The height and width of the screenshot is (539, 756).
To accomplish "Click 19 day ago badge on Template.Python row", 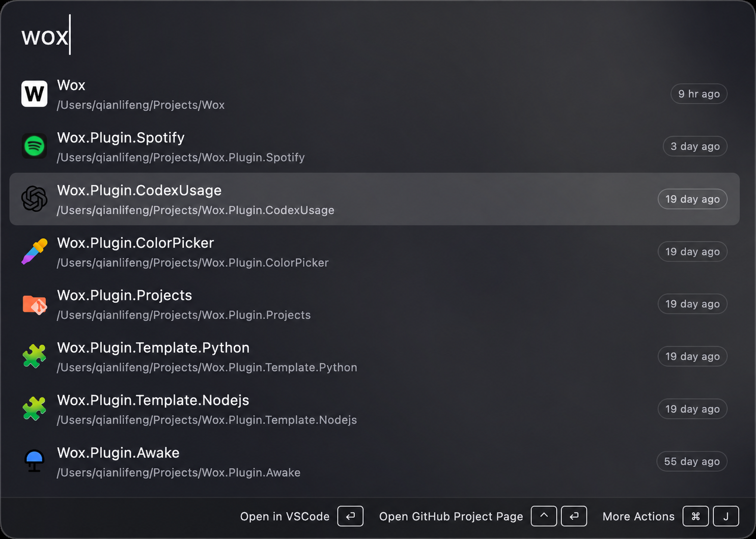I will click(692, 356).
